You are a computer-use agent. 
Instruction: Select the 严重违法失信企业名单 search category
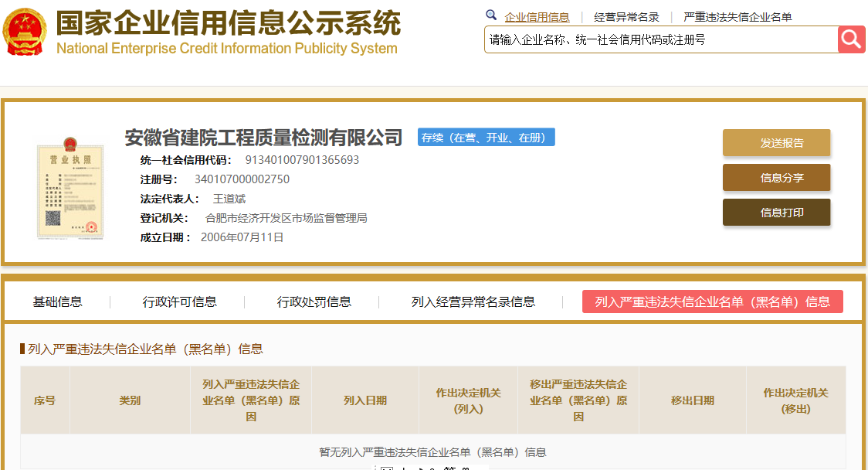737,17
